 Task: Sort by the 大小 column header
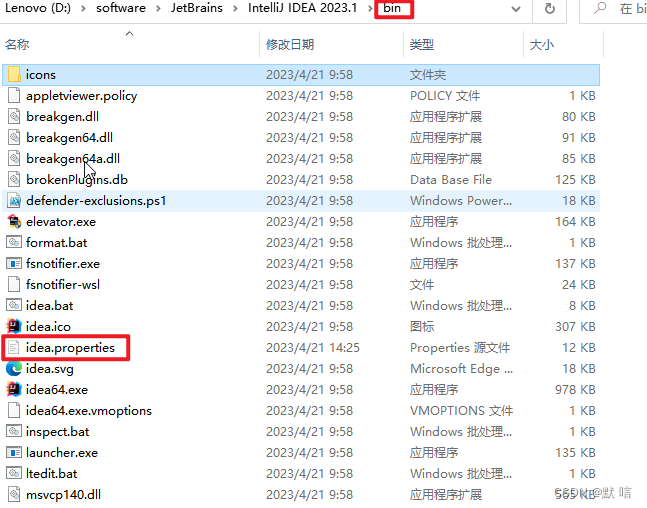point(563,44)
